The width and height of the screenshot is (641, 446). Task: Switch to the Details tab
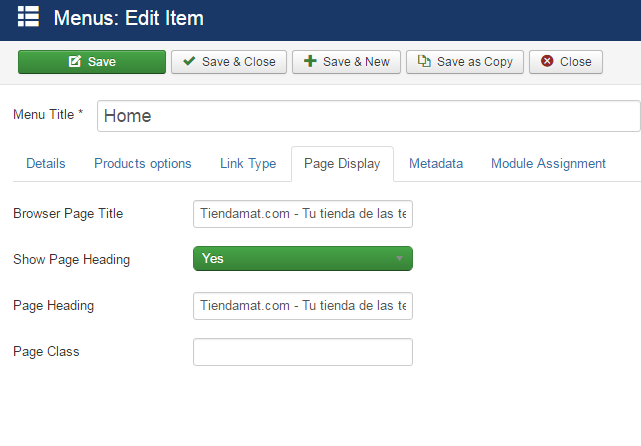[46, 164]
